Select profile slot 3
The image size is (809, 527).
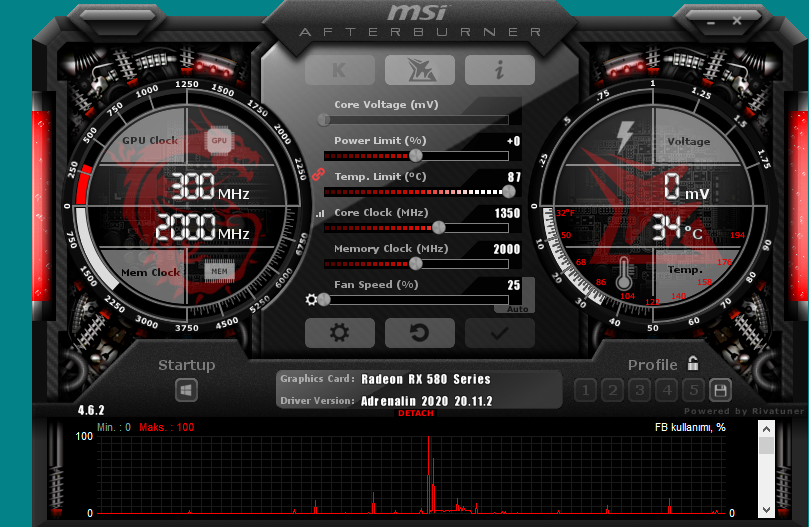(640, 390)
